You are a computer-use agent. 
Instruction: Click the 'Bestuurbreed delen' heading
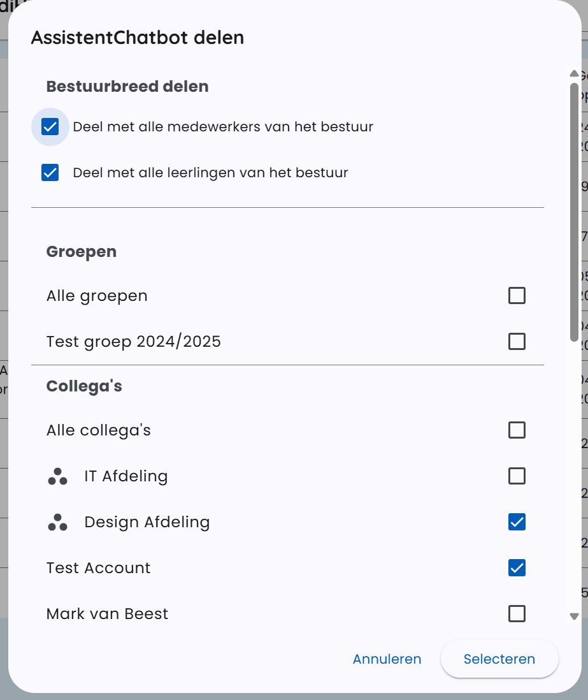click(x=127, y=87)
